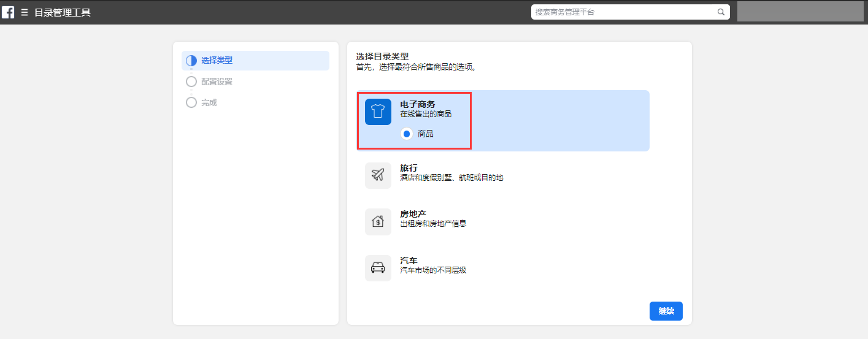Viewport: 868px width, 339px height.
Task: Choose the 房地产 catalog type heading
Action: [413, 214]
